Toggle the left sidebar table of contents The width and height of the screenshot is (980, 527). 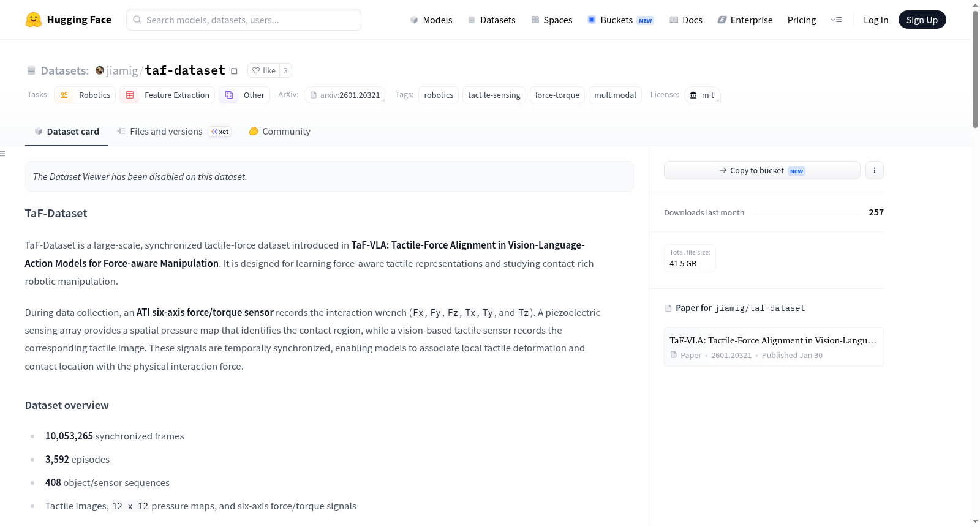coord(2,154)
